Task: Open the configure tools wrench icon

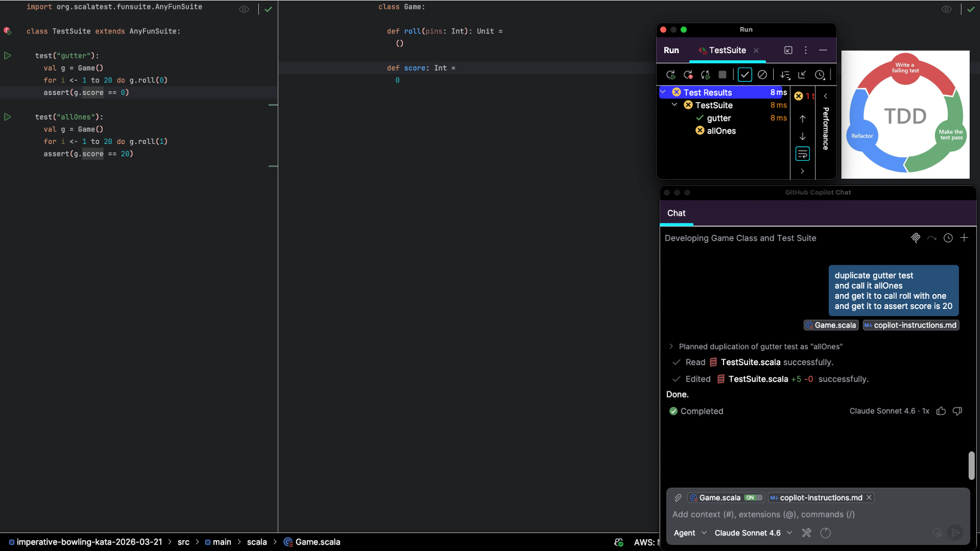Action: coord(807,533)
